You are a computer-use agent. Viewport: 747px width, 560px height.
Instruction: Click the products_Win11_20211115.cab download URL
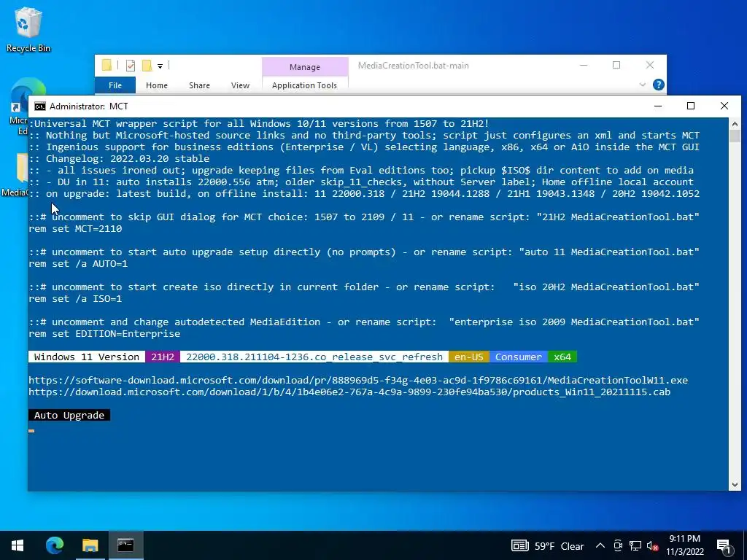coord(349,392)
